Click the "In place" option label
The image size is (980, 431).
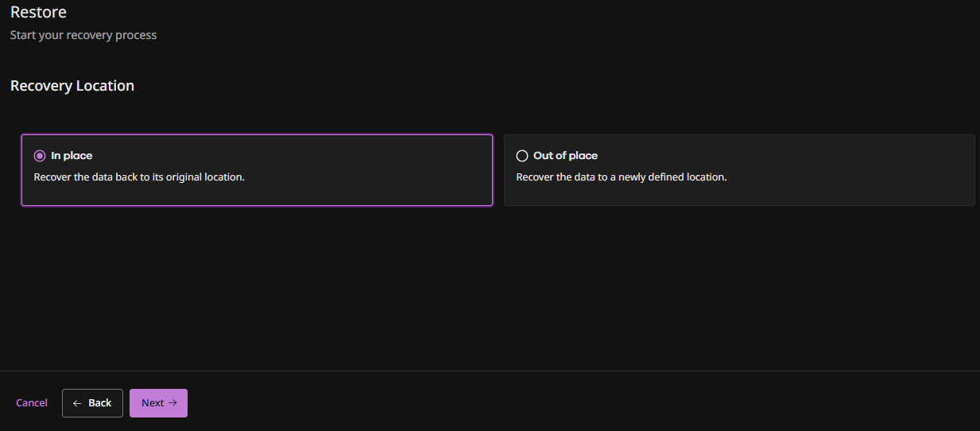72,156
